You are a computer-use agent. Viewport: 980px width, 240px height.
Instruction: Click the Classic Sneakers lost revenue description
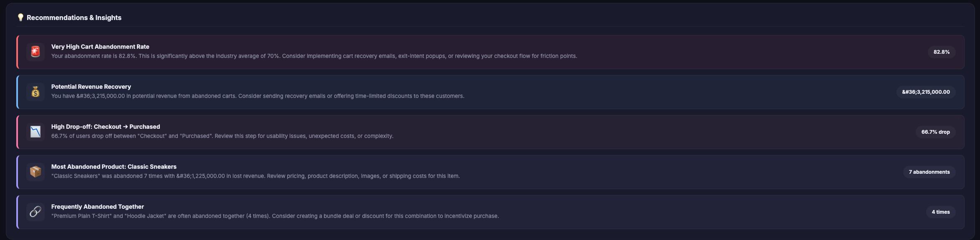[x=255, y=176]
